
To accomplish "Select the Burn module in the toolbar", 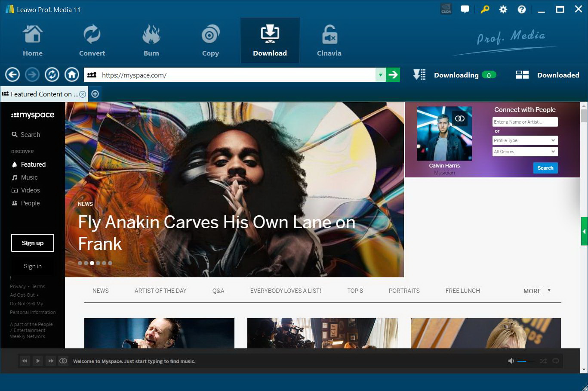I will pyautogui.click(x=151, y=39).
